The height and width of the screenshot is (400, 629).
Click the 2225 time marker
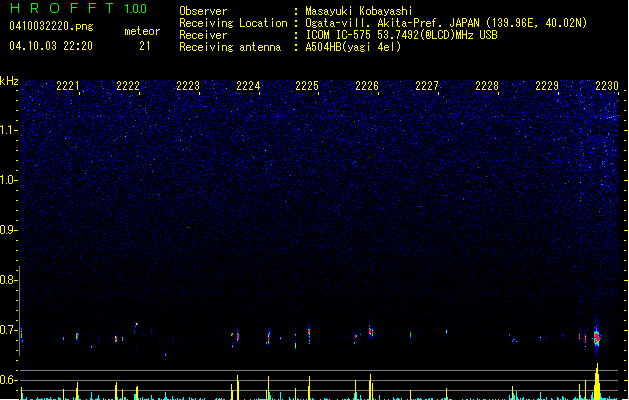[307, 86]
